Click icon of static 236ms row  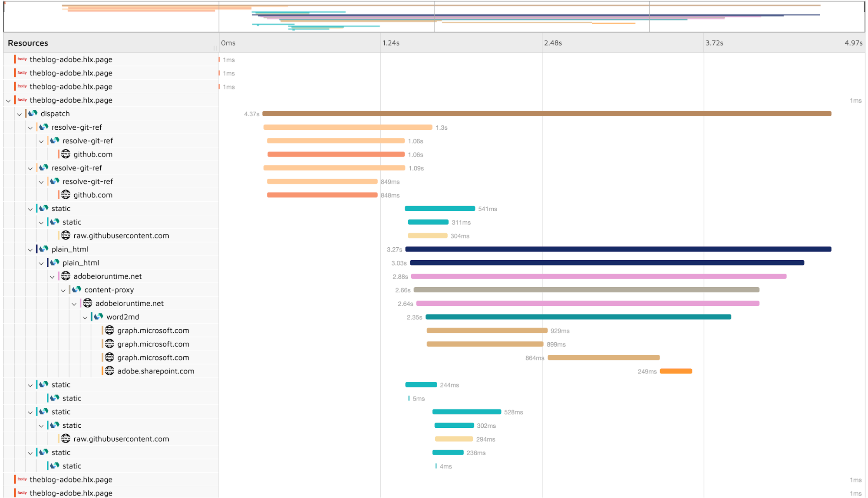point(43,452)
